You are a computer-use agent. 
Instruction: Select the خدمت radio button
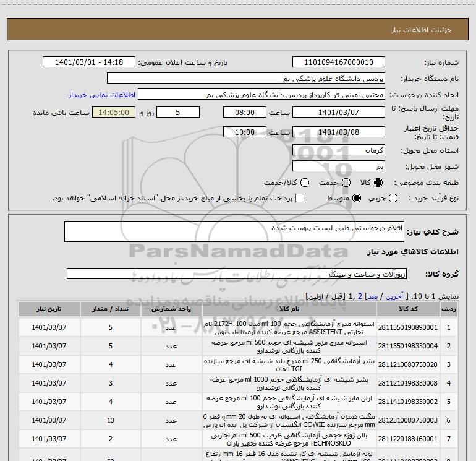coord(346,183)
